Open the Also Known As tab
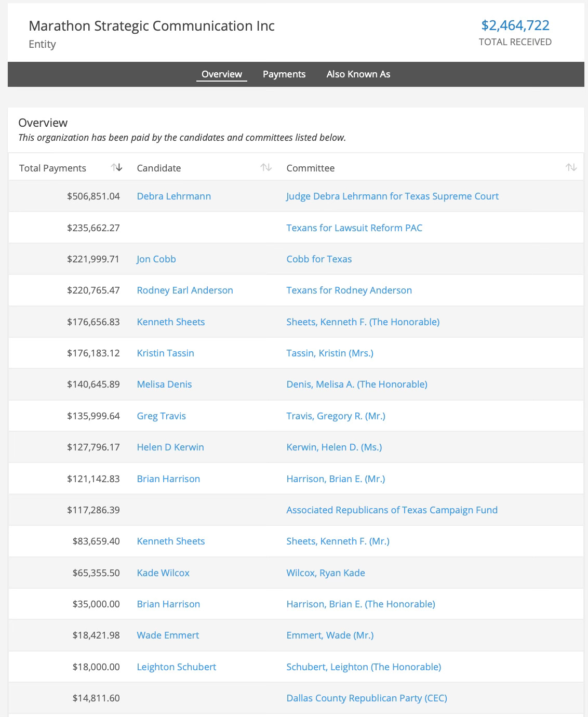 (x=358, y=74)
